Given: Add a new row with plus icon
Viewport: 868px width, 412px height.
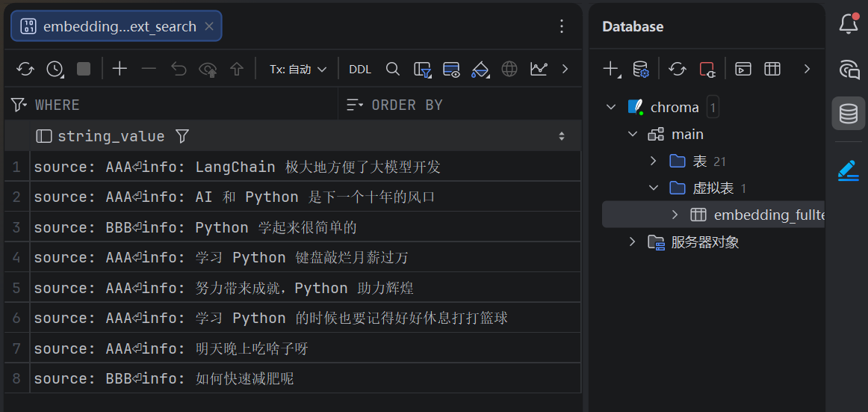Looking at the screenshot, I should coord(120,70).
